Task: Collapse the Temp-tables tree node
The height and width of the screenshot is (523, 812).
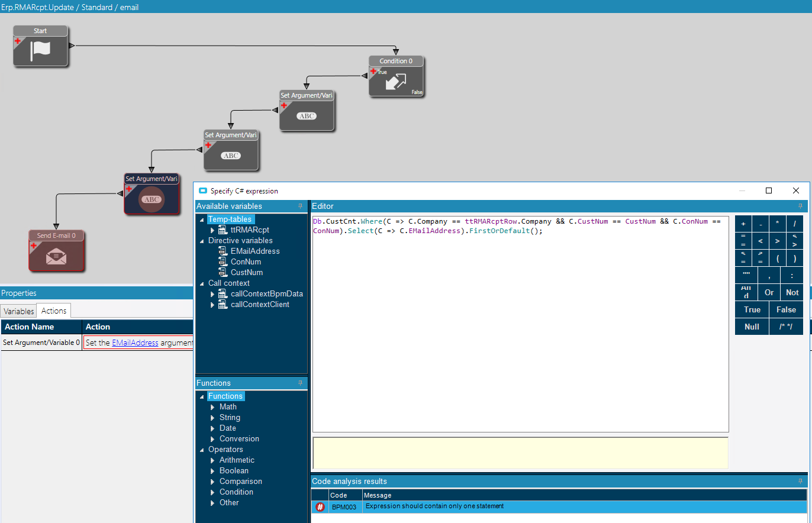Action: click(x=202, y=219)
